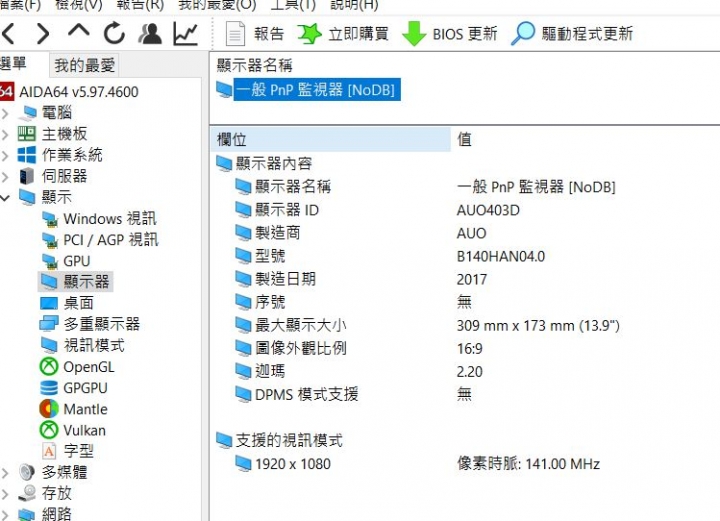The width and height of the screenshot is (720, 521).
Task: Select the 顯示器 monitor tree item
Action: (x=75, y=282)
